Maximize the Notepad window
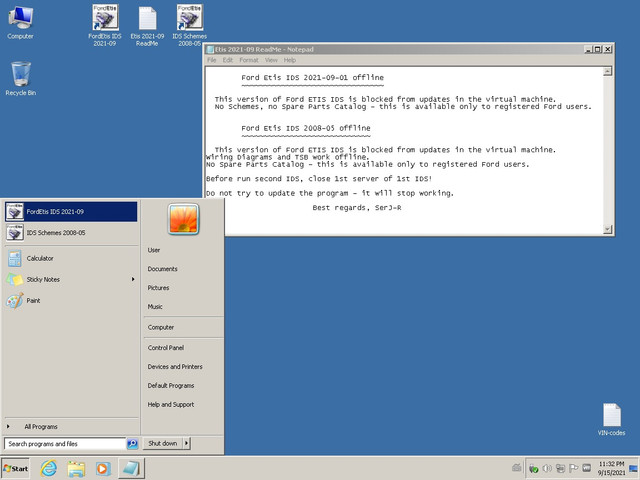Viewport: 640px width, 480px height. click(x=598, y=49)
